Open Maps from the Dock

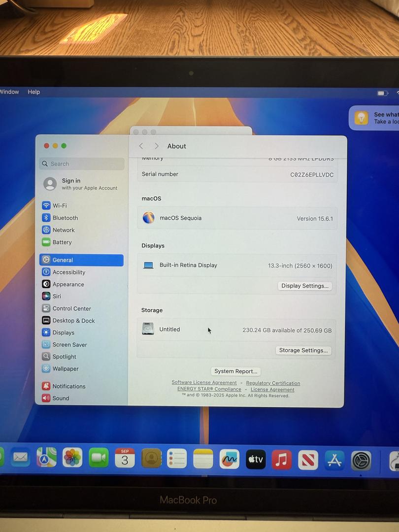[46, 457]
